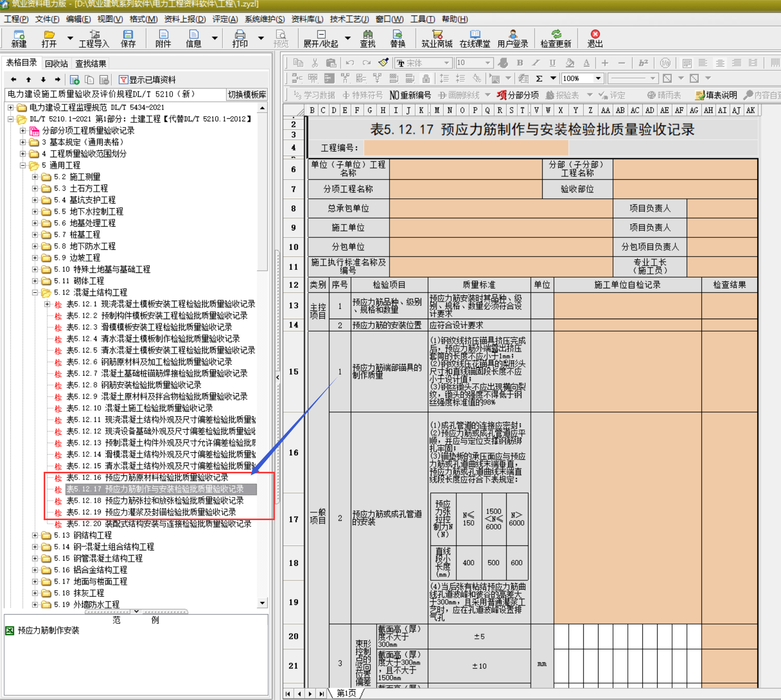Open the font size 10 dropdown
Image resolution: width=781 pixels, height=700 pixels.
[x=488, y=63]
